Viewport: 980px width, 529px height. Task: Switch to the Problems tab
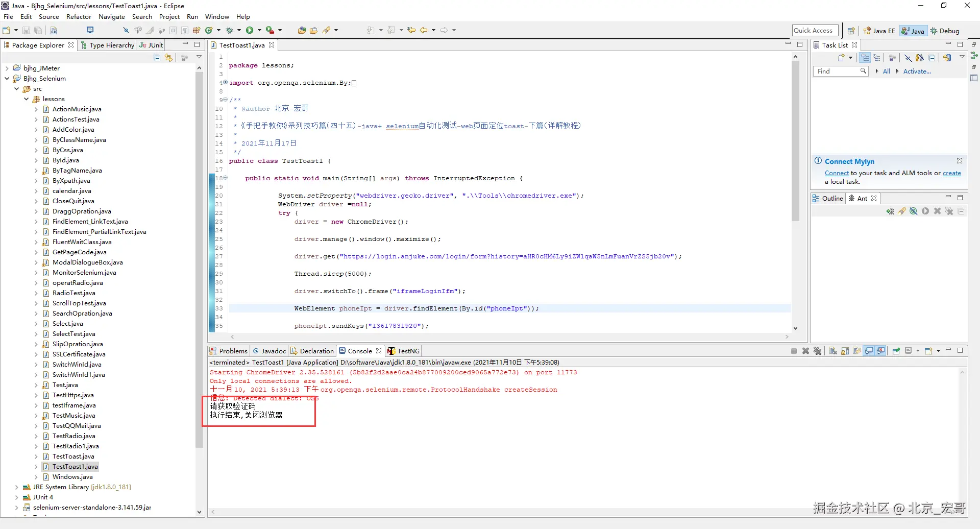tap(229, 351)
